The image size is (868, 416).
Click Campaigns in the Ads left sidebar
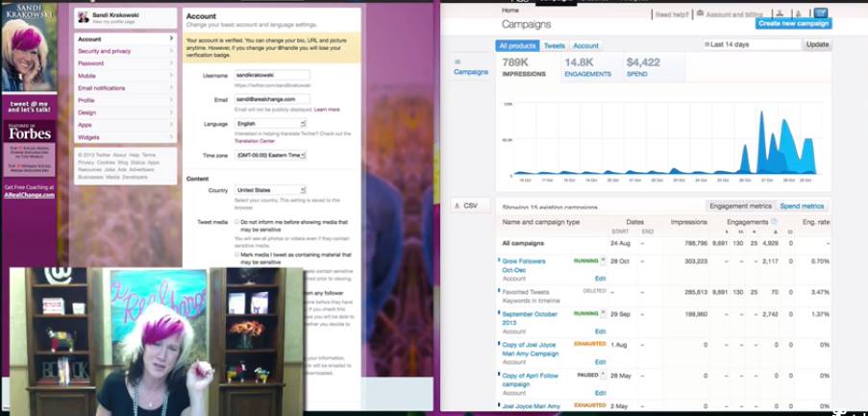(471, 72)
